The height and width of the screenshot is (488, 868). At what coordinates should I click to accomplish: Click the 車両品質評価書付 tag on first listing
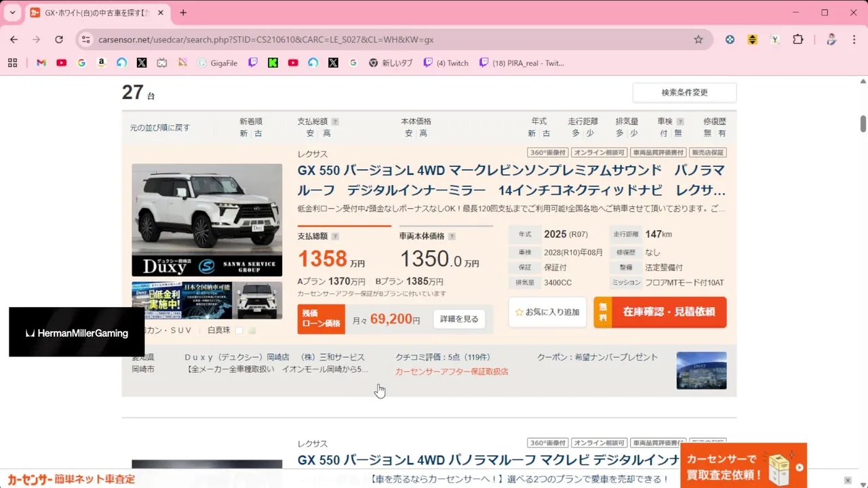[x=658, y=152]
